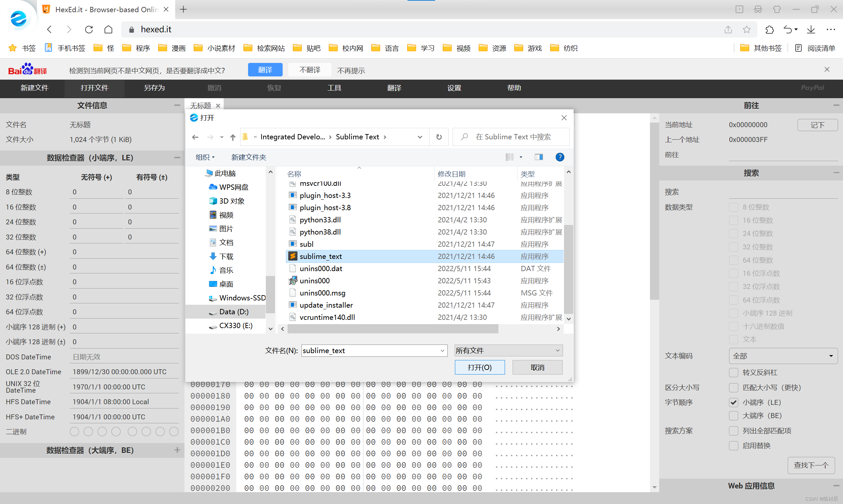
Task: Click the blue help question-mark icon
Action: (x=560, y=157)
